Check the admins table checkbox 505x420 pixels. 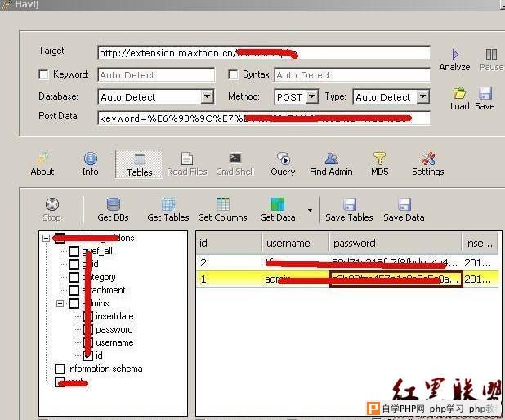point(74,303)
